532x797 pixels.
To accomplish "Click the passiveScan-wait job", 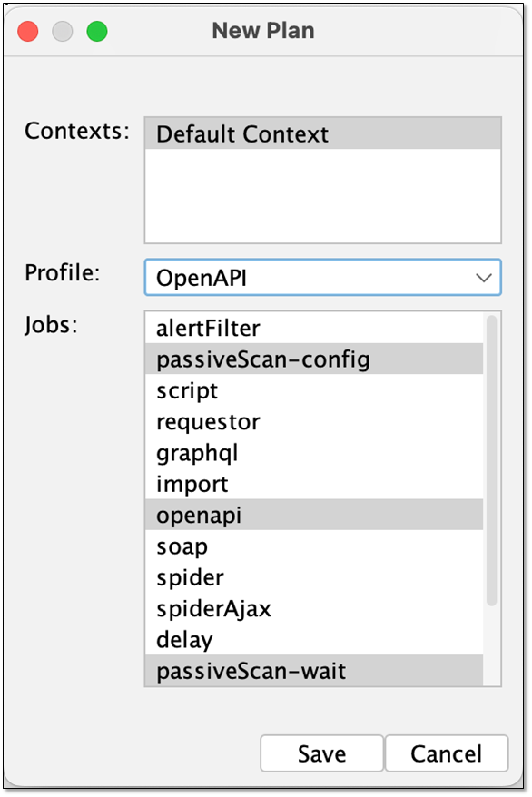I will click(314, 671).
